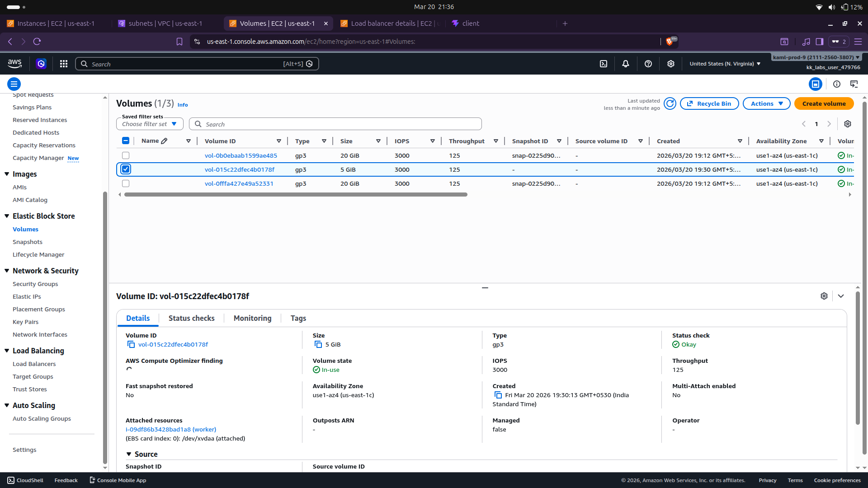The image size is (868, 488).
Task: Copy the Size value 5 GiB
Action: point(318,344)
